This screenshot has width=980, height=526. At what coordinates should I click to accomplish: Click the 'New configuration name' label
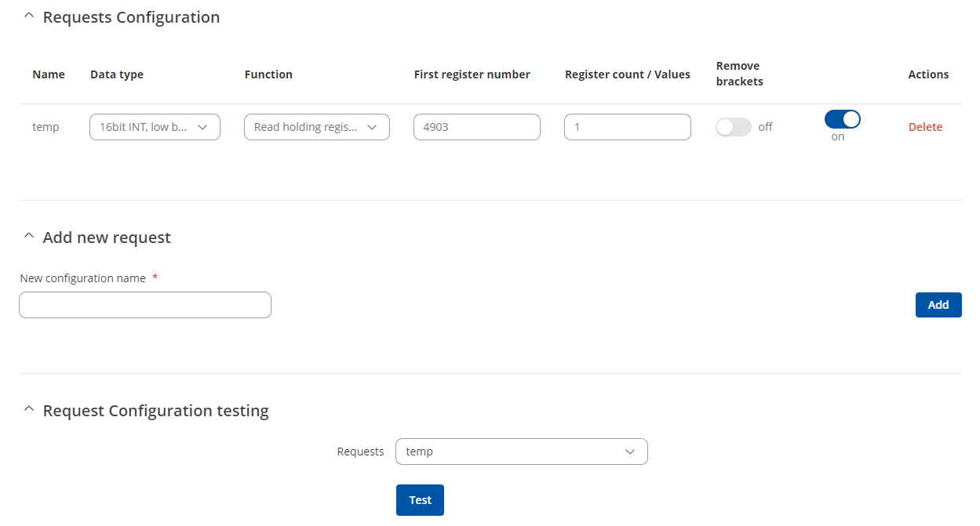pos(83,278)
